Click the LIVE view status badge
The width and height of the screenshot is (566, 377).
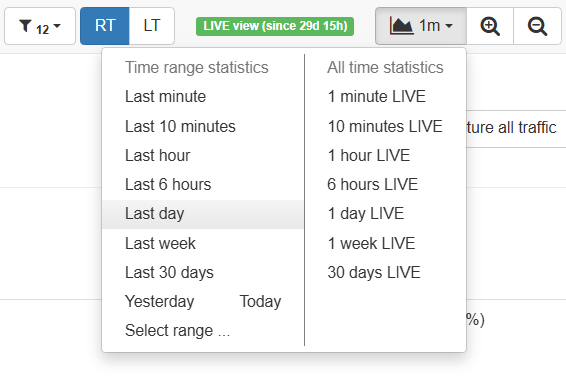point(275,26)
